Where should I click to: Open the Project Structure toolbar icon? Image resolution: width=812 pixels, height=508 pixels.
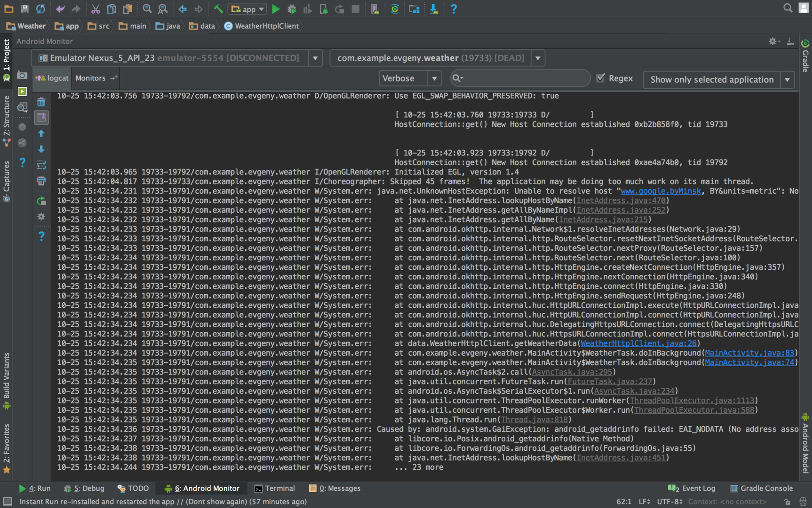pyautogui.click(x=414, y=9)
